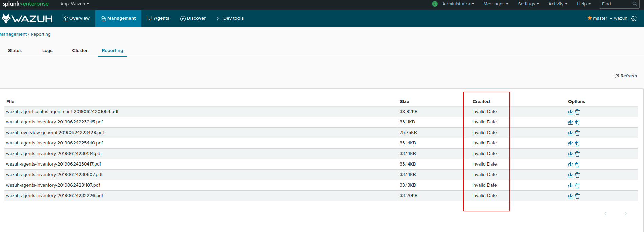Click the 75.75KB size cell
The width and height of the screenshot is (644, 232).
(x=408, y=133)
